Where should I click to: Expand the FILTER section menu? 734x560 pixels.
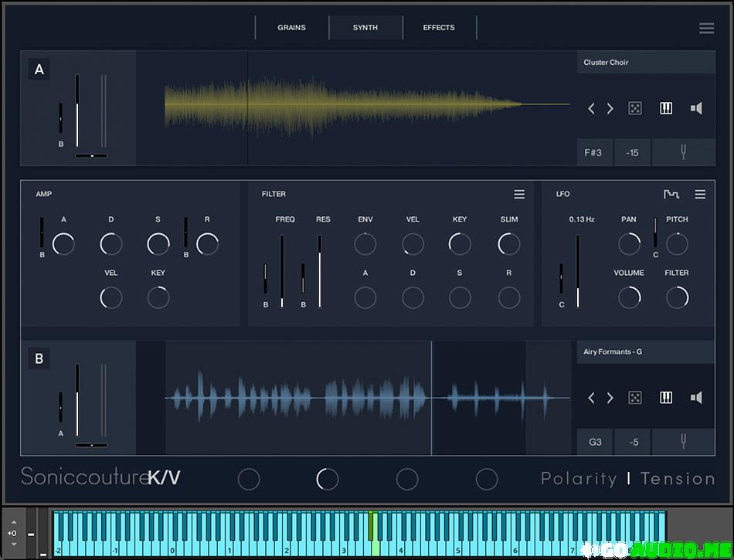[519, 195]
